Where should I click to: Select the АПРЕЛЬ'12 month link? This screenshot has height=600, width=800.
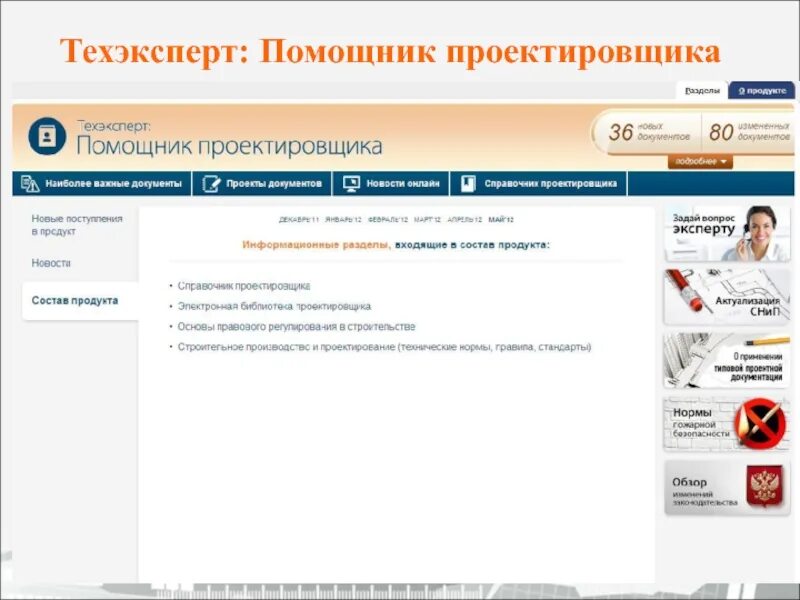pyautogui.click(x=464, y=220)
